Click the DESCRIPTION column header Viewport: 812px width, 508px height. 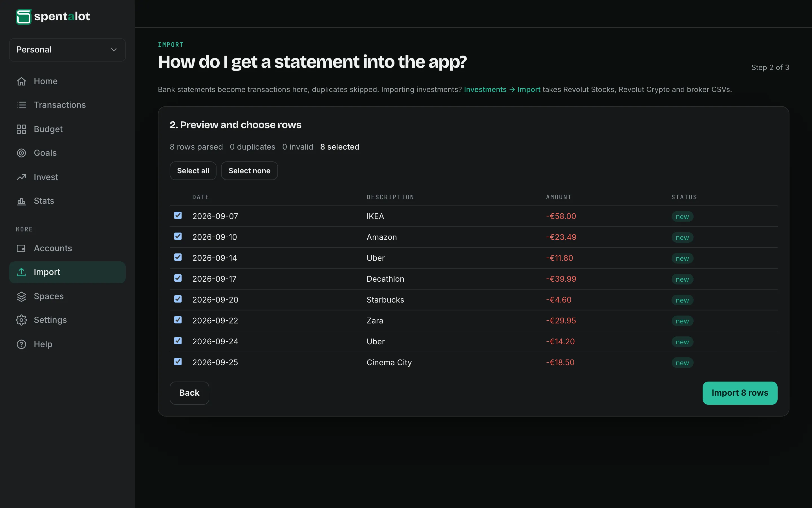pyautogui.click(x=390, y=197)
